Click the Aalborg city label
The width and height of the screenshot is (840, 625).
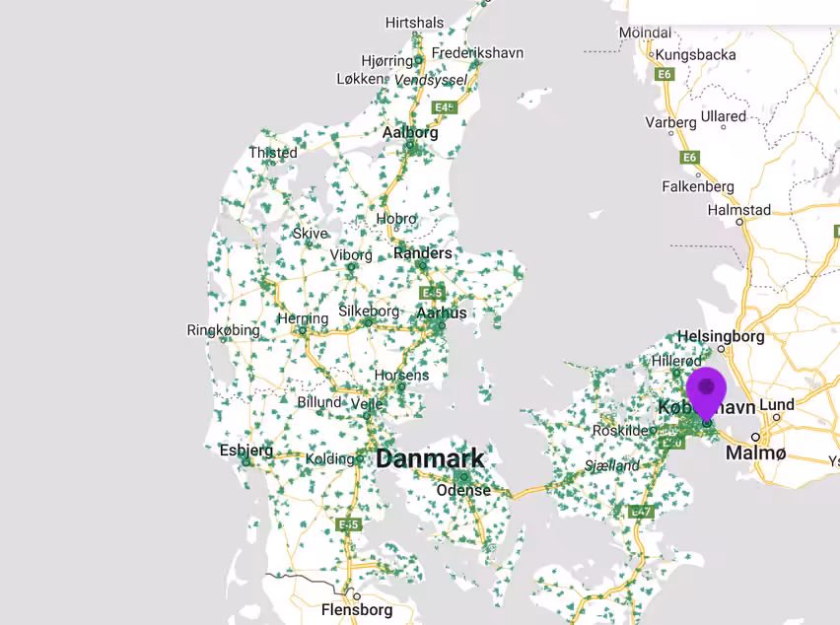click(412, 131)
